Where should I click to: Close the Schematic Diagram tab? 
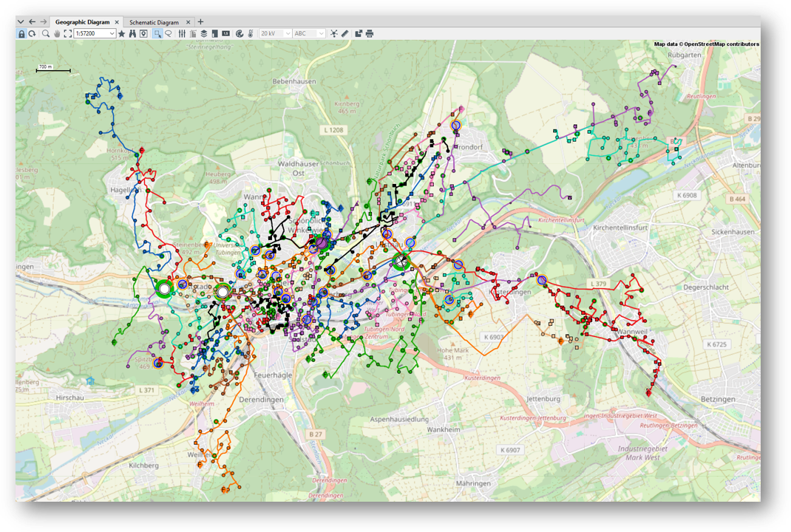[x=189, y=22]
